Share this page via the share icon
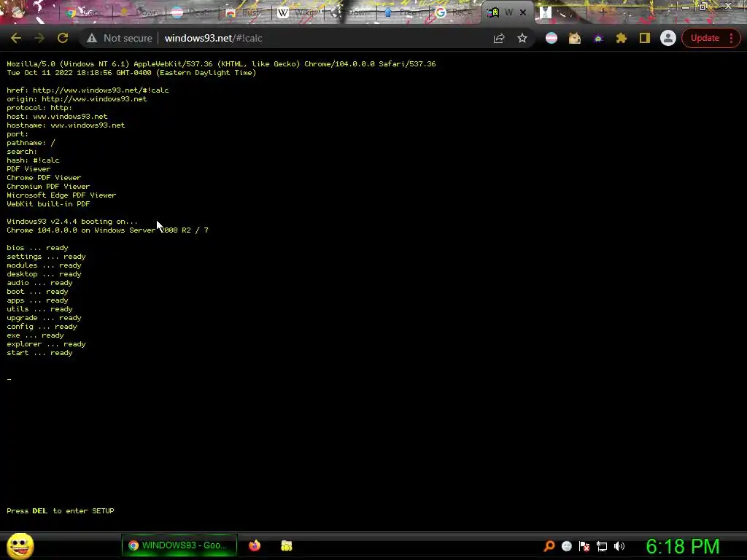This screenshot has height=560, width=747. (x=499, y=38)
